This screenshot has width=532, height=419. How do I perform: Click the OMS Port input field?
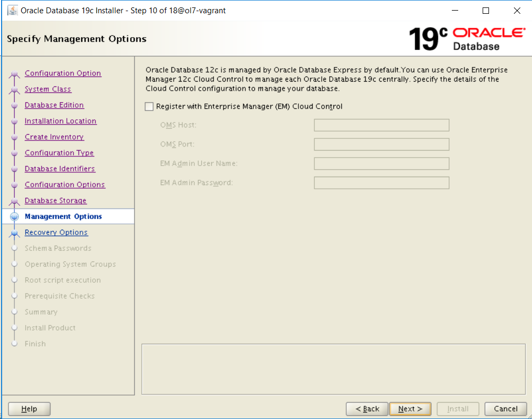(381, 144)
